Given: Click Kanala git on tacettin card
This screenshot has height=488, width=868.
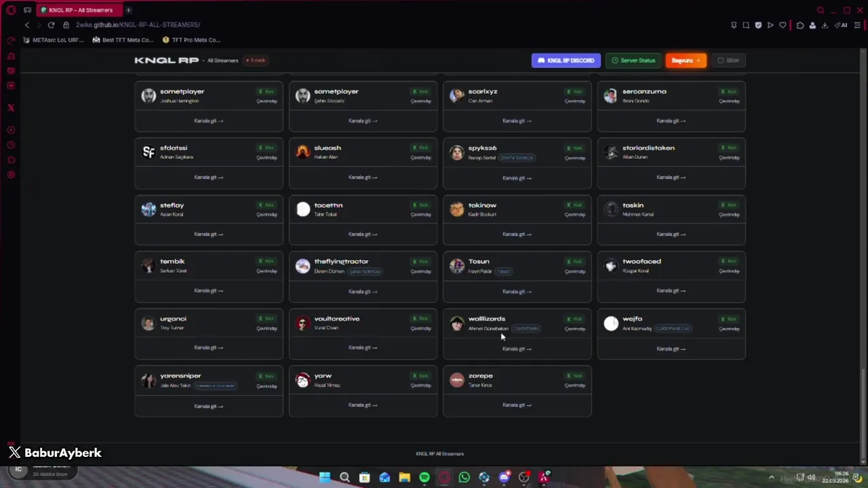Looking at the screenshot, I should pyautogui.click(x=363, y=234).
